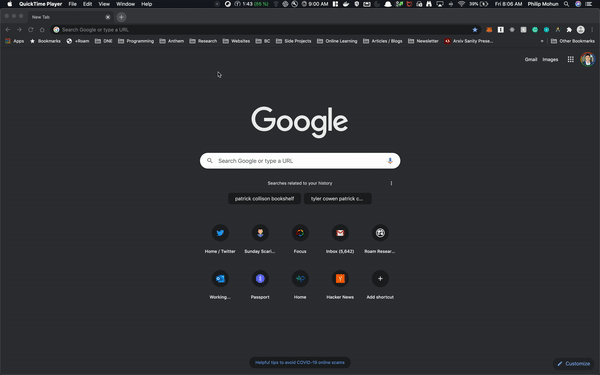Search patrick collison bookshelf suggestion
The width and height of the screenshot is (600, 375).
[x=264, y=199]
